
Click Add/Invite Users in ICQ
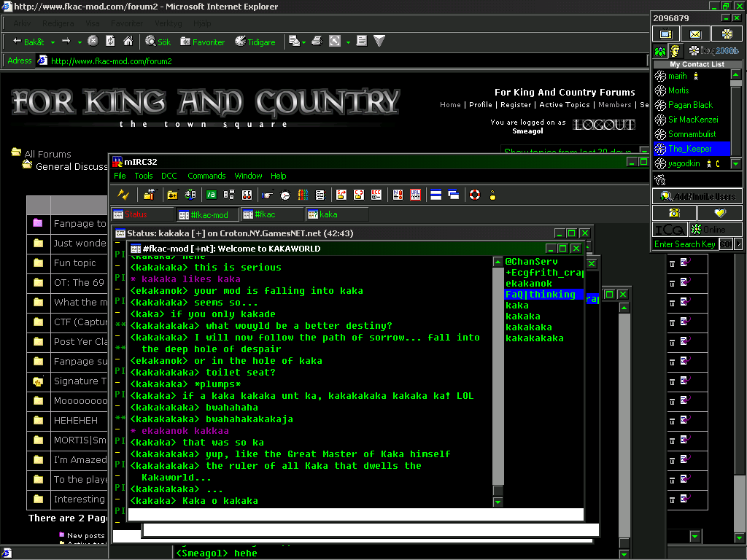[x=697, y=196]
